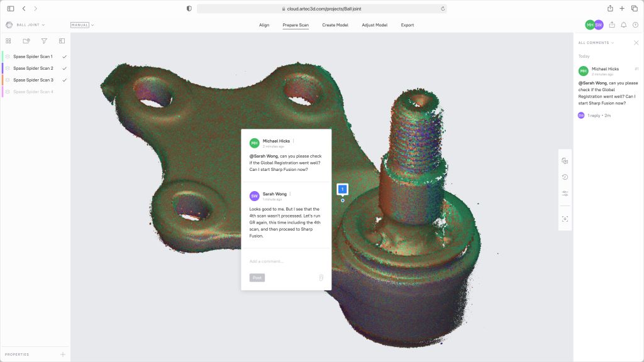Click the attachment paperclip in comment box
Screen dimensions: 644x362
tap(321, 278)
